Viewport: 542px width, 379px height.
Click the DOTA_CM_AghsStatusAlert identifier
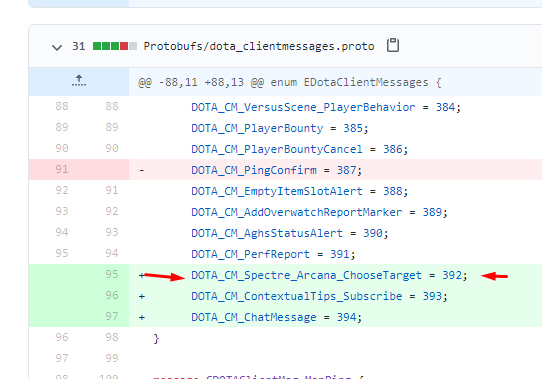(267, 233)
